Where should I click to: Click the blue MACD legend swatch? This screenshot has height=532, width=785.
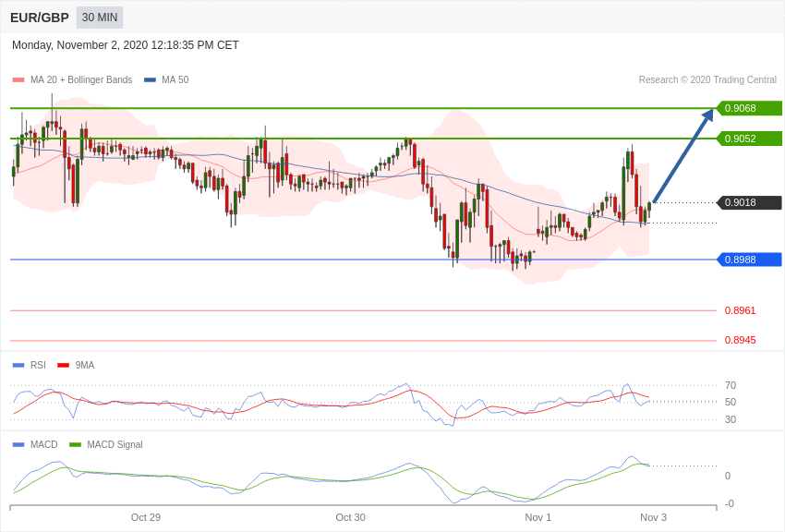click(18, 444)
